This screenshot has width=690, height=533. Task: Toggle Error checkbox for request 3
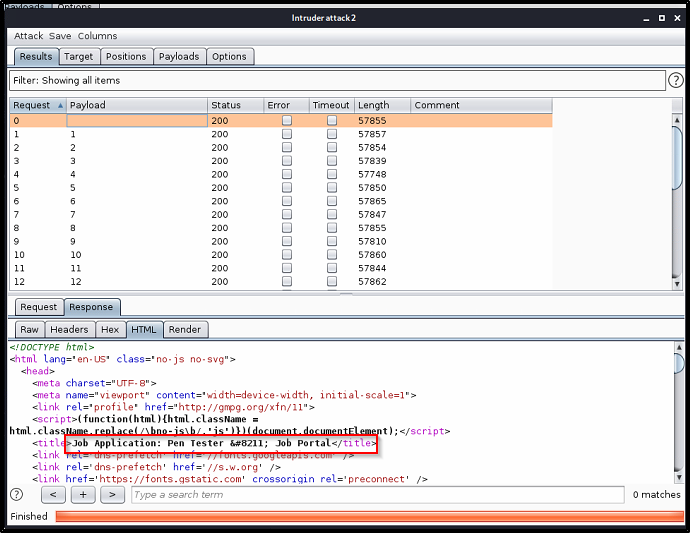coord(287,161)
